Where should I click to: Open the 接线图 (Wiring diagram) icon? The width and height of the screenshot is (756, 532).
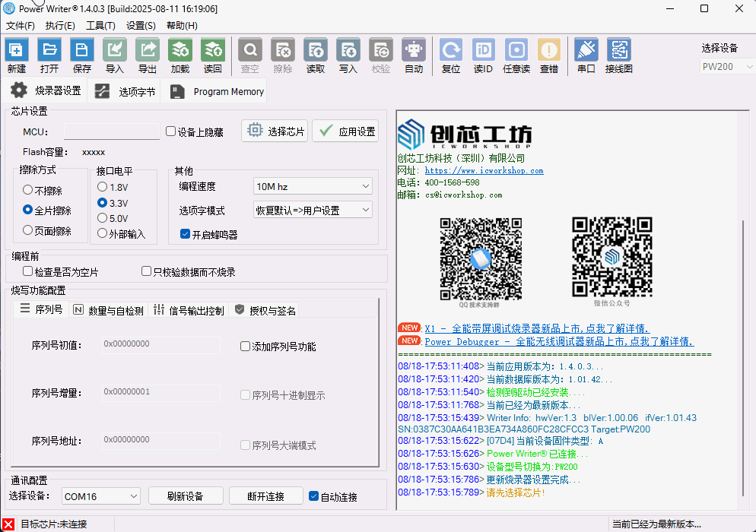click(x=619, y=55)
